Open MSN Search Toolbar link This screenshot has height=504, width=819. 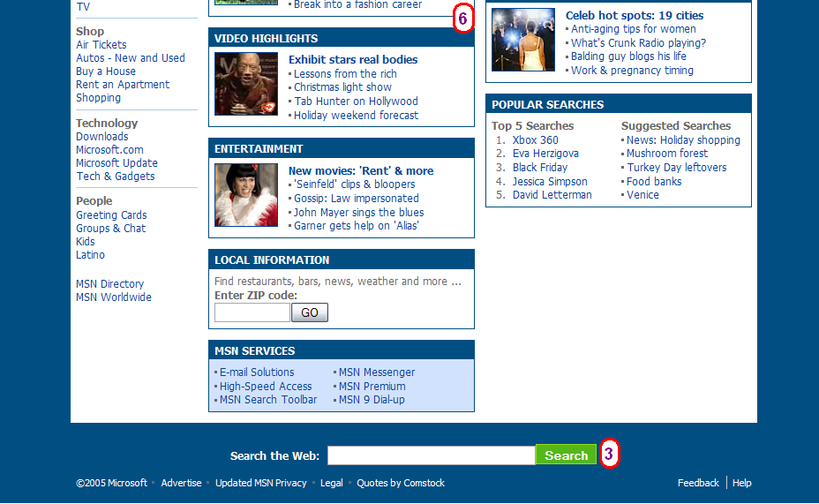pos(268,400)
